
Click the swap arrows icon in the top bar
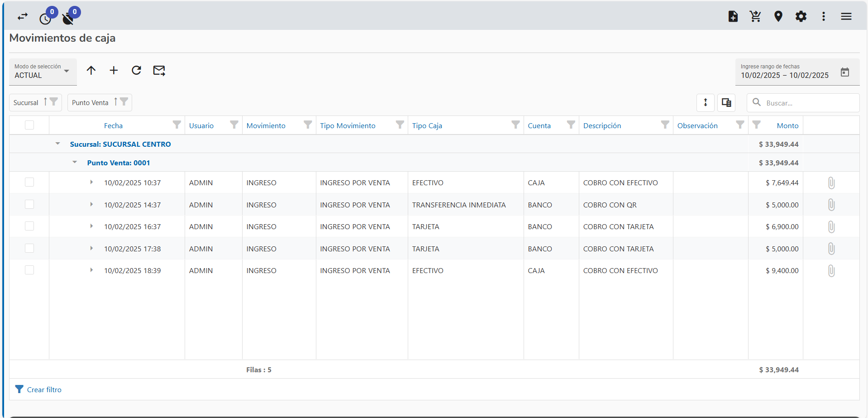pos(23,17)
